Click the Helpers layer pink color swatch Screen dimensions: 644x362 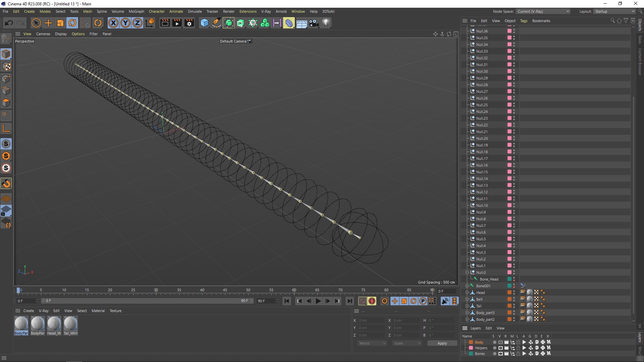tap(471, 348)
